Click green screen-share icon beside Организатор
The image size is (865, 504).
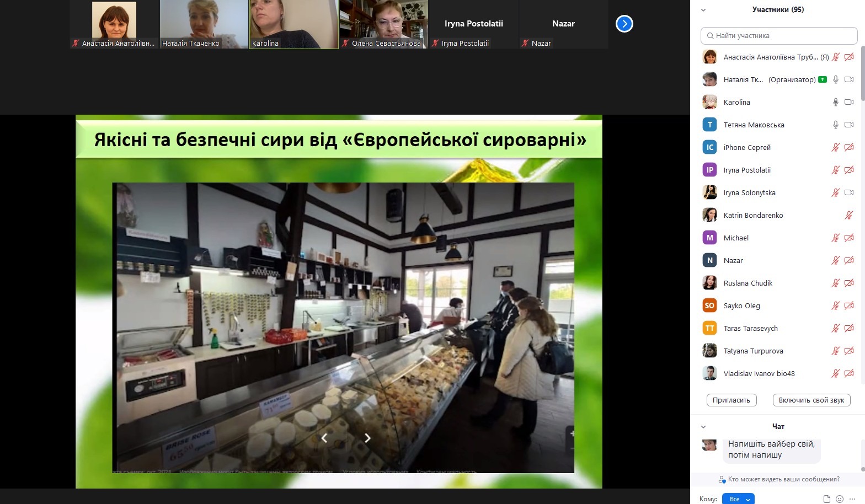[x=823, y=79]
